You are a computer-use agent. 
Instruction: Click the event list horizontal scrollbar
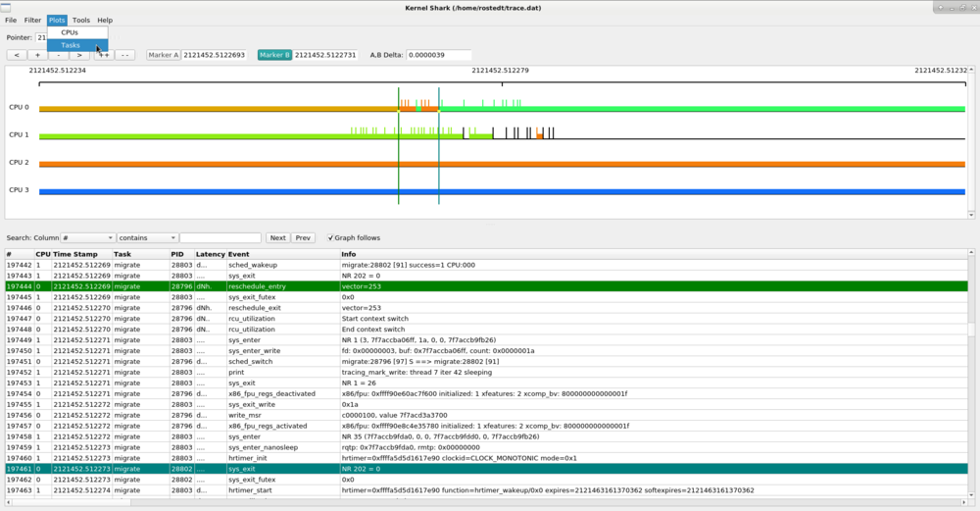tap(486, 501)
